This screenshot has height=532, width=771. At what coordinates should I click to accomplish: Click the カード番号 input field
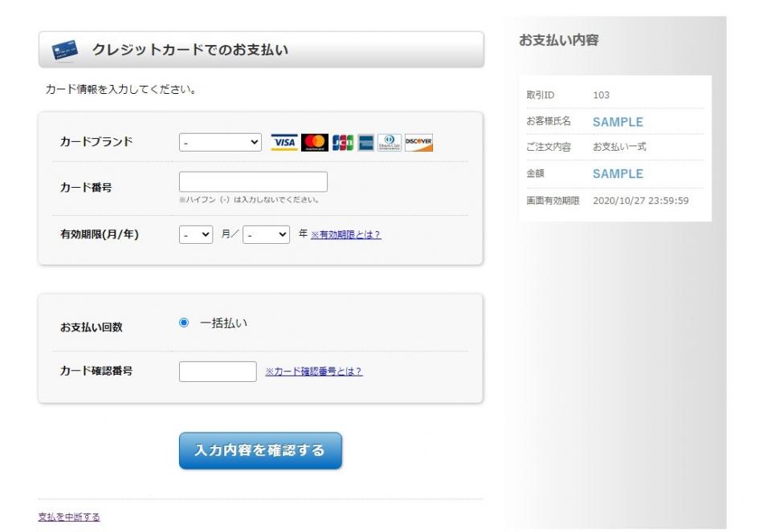(x=253, y=182)
